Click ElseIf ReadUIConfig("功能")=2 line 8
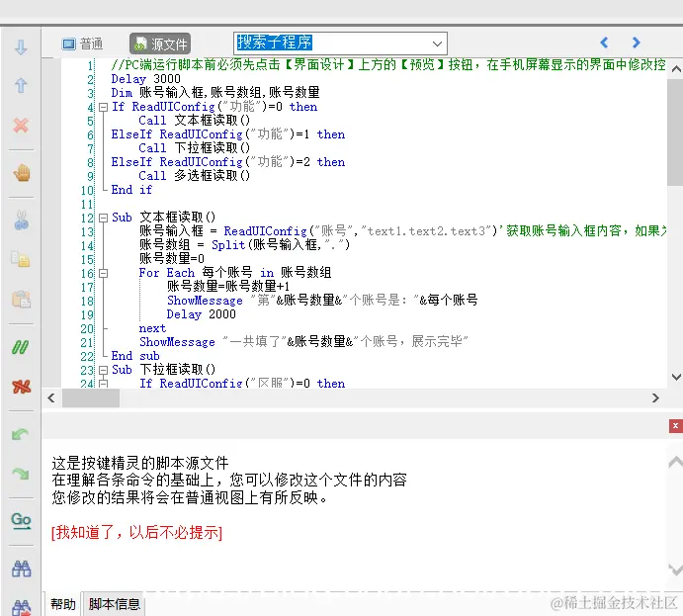683x616 pixels. [x=227, y=162]
